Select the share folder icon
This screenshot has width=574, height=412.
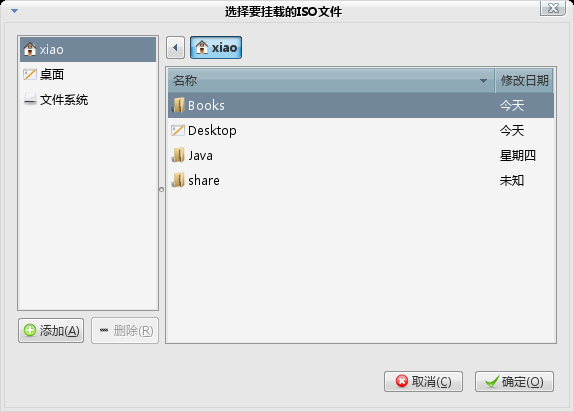coord(178,180)
